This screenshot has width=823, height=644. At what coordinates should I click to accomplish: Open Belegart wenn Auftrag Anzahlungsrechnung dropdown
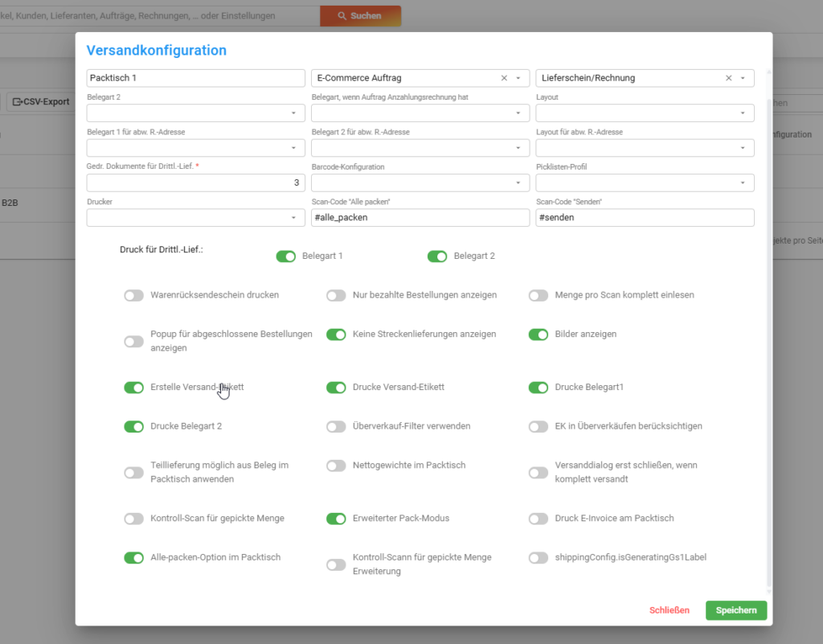pyautogui.click(x=420, y=113)
